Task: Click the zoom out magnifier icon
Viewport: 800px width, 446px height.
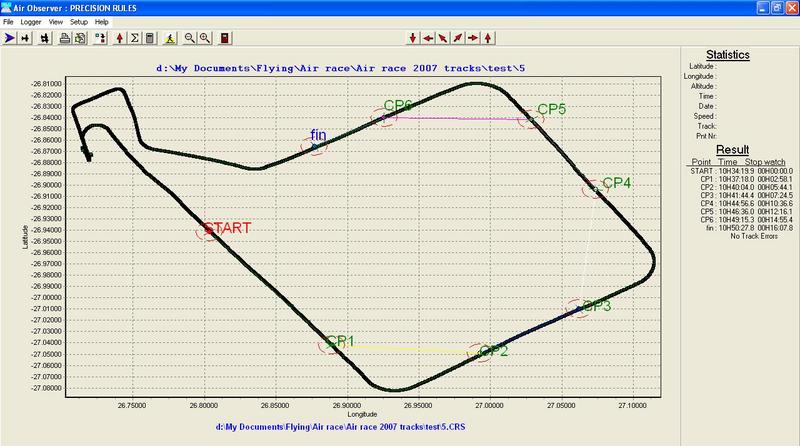Action: click(189, 38)
